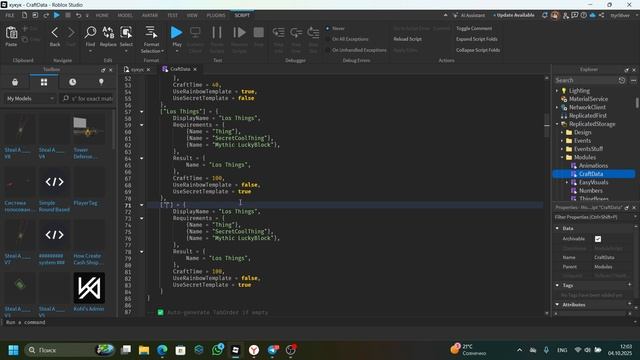Switch to the HOME ribbon tab
Screen dimensions: 640x360
tap(102, 15)
